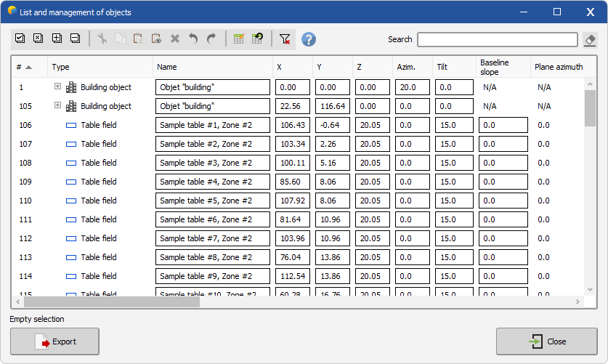608x364 pixels.
Task: Click the Z column header
Action: click(372, 67)
